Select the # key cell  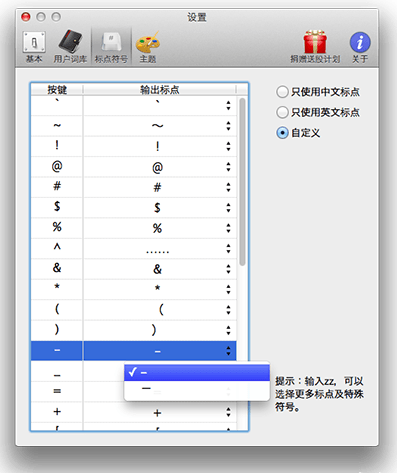click(x=57, y=187)
